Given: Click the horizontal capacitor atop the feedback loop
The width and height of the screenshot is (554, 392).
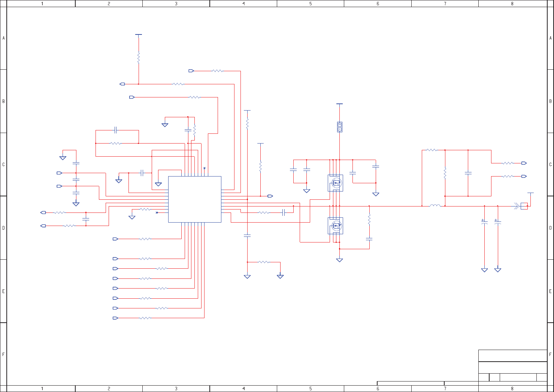Looking at the screenshot, I should [116, 130].
